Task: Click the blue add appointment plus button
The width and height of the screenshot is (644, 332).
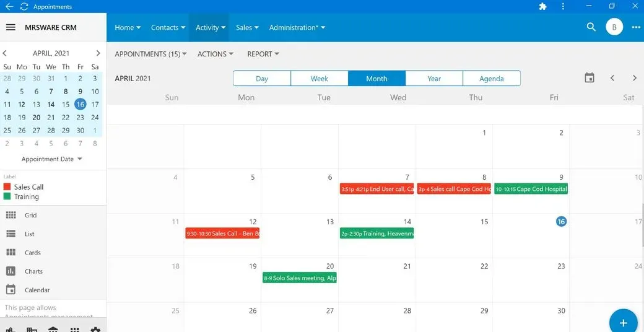Action: tap(623, 323)
